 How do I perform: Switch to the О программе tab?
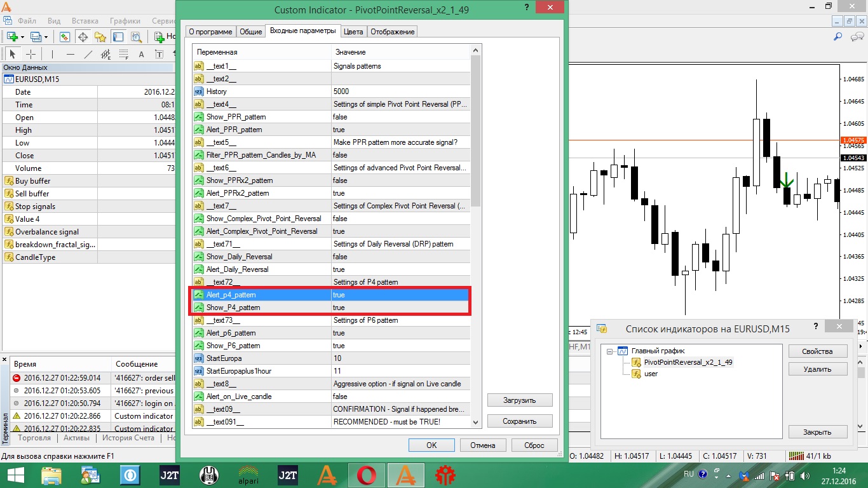(210, 32)
